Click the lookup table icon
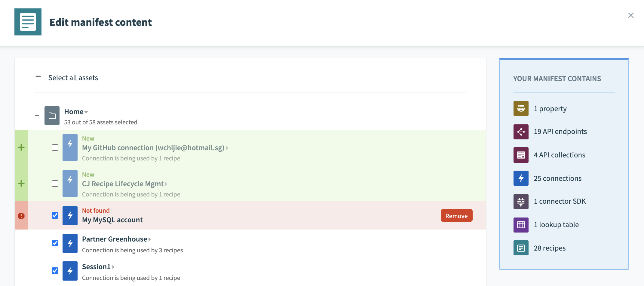This screenshot has width=644, height=286. coord(521,225)
